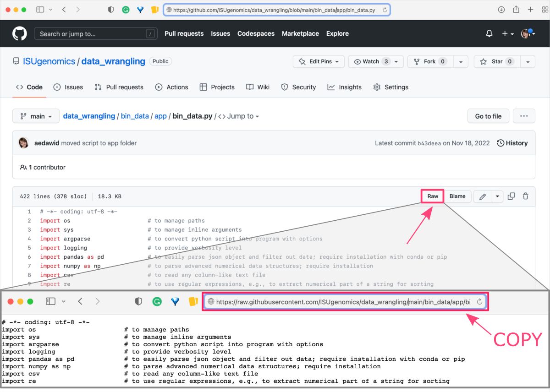Screen dimensions: 550x392
Task: Edit the file with the pencil icon
Action: click(482, 196)
